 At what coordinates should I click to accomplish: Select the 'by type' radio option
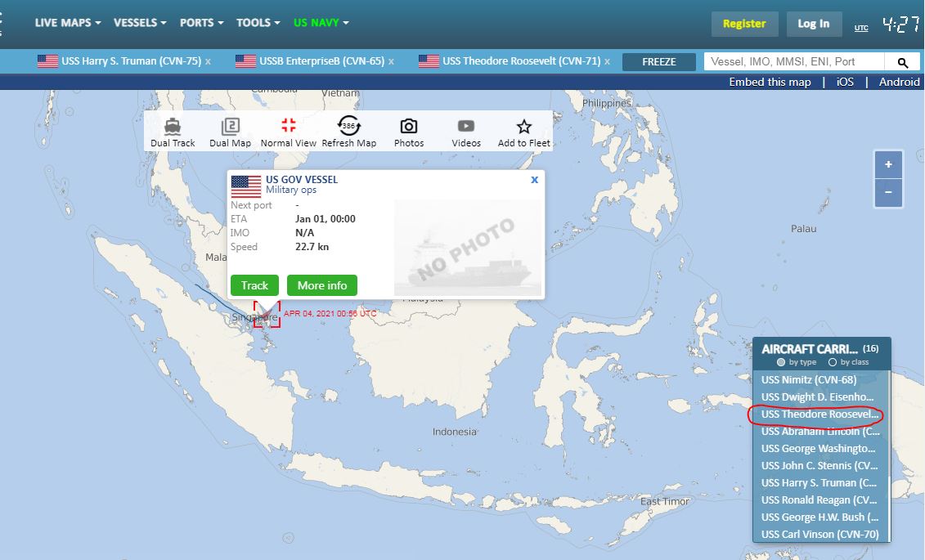781,362
